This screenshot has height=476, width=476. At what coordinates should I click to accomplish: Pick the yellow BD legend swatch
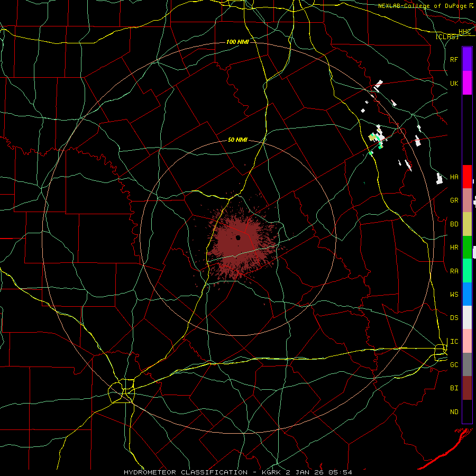(467, 224)
